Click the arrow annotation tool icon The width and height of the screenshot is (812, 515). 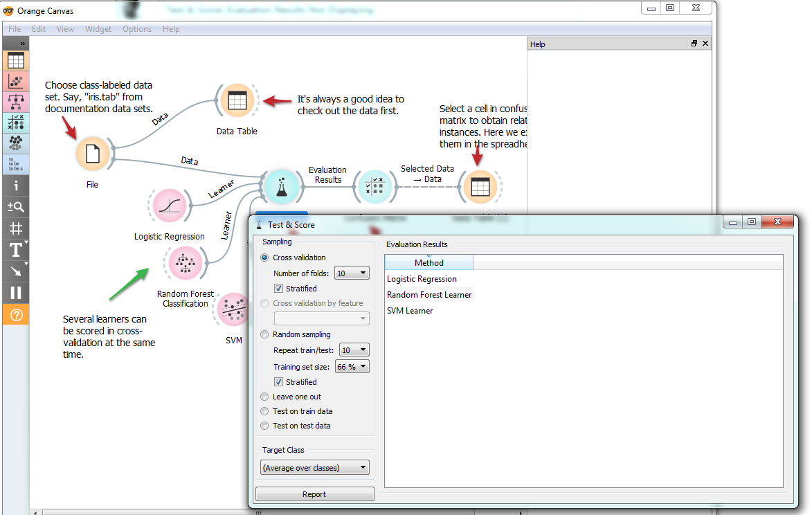pyautogui.click(x=15, y=271)
